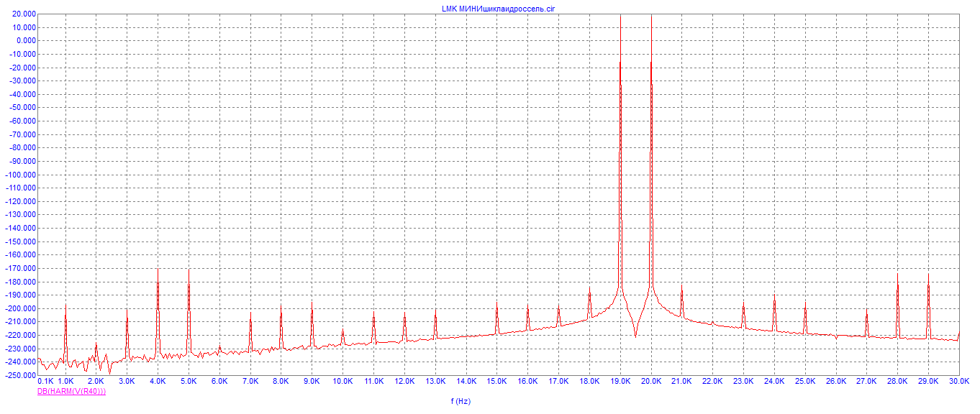Click the -30.000 dB axis value

pyautogui.click(x=22, y=81)
